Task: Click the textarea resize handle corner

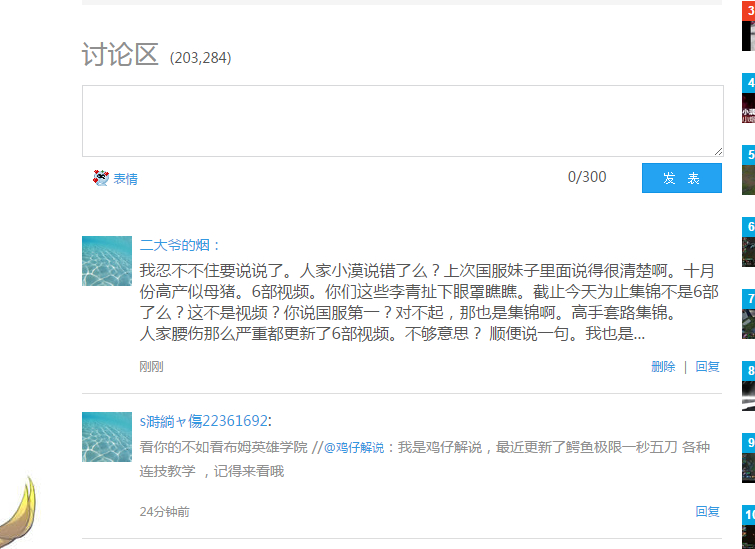Action: point(718,152)
